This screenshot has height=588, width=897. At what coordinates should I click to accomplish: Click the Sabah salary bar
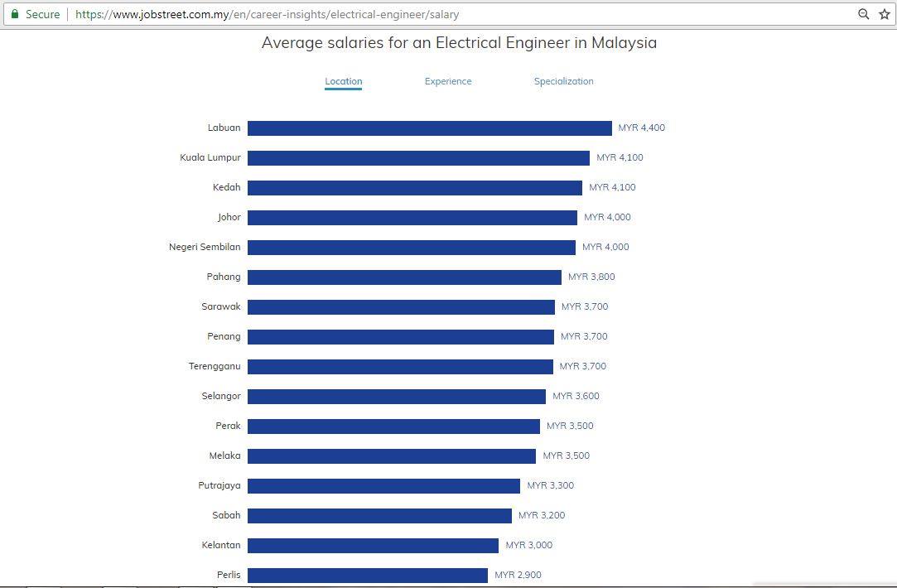click(380, 515)
